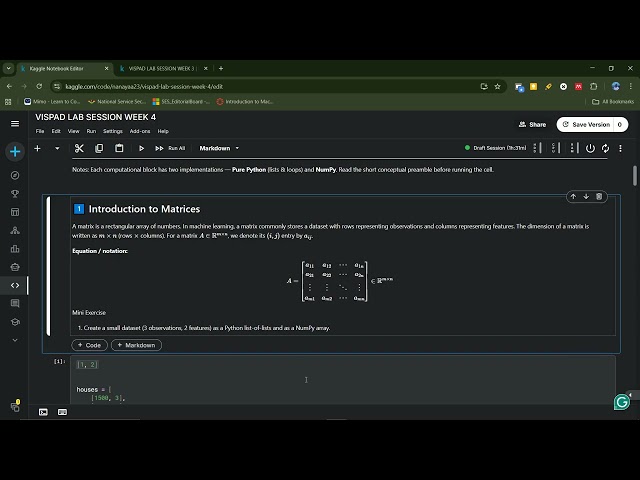Viewport: 640px width, 480px height.
Task: Move cell down with arrow icon
Action: [586, 196]
